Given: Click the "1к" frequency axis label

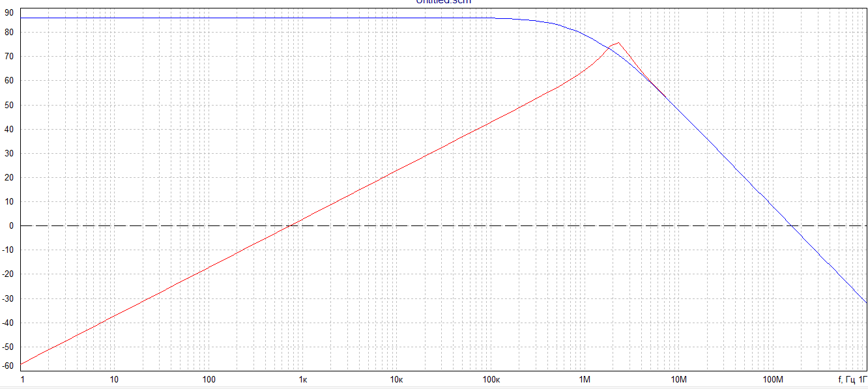Looking at the screenshot, I should (303, 379).
